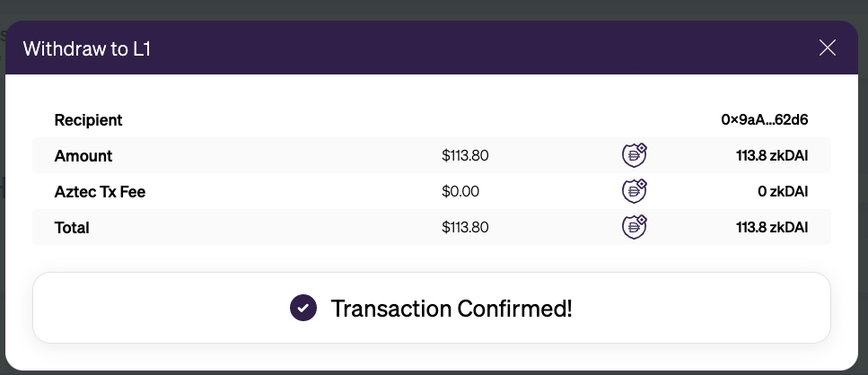Click the $113.80 value in Amount row
This screenshot has width=868, height=375.
pyautogui.click(x=465, y=155)
